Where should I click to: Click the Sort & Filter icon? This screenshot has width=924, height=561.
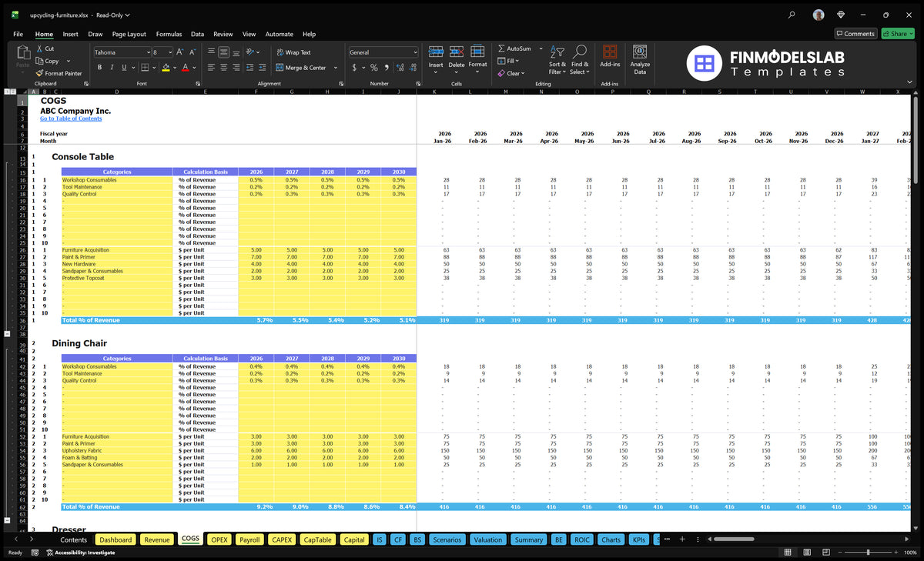(558, 51)
